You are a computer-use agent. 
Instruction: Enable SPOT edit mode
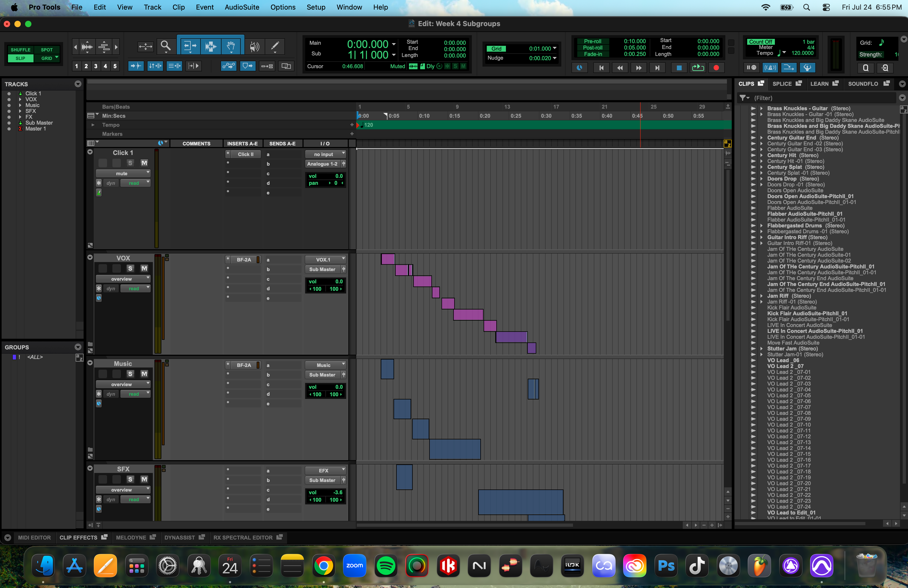[x=47, y=50]
